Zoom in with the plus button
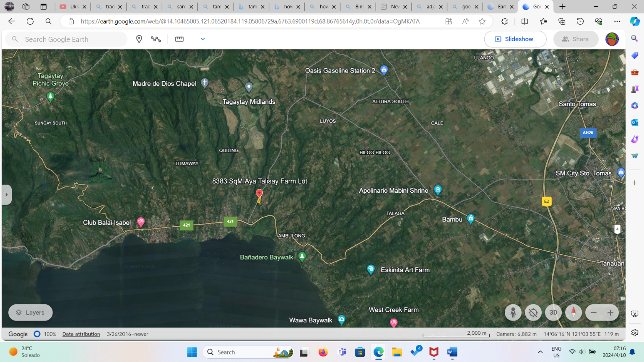 (x=610, y=313)
